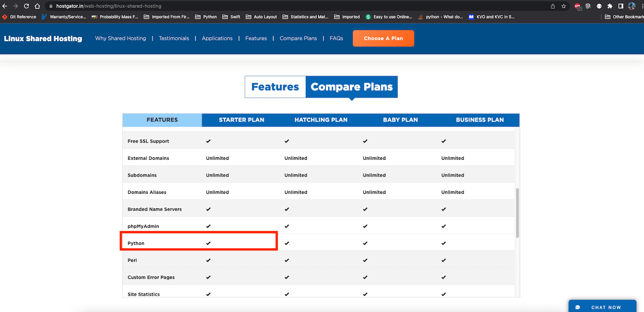Click the address bar URL field
644x312 pixels.
(280, 6)
